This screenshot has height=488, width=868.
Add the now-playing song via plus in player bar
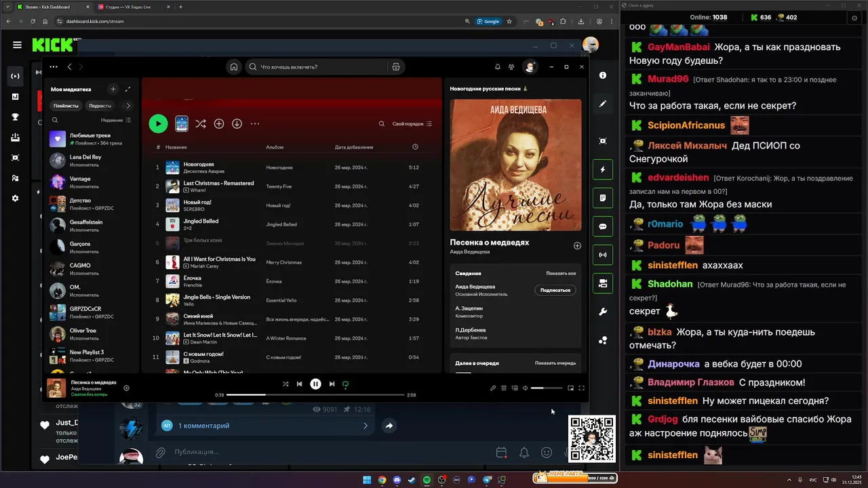pyautogui.click(x=126, y=388)
